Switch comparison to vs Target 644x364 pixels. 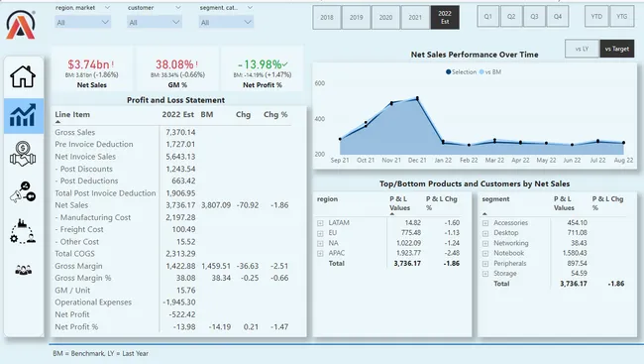(x=617, y=49)
